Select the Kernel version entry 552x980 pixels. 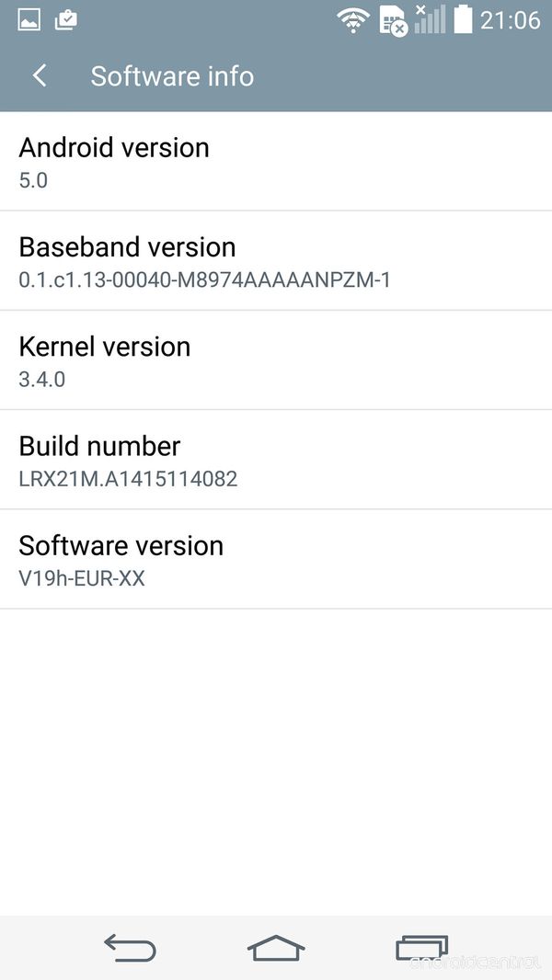[276, 360]
